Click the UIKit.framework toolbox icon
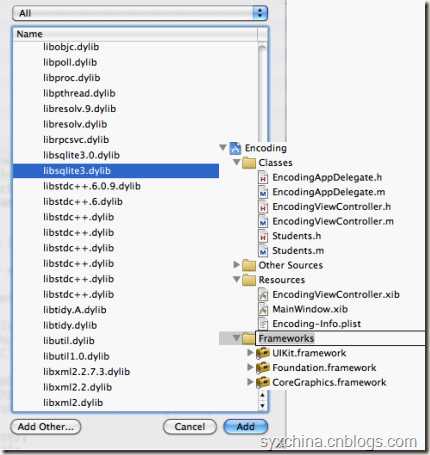This screenshot has width=430, height=455. pyautogui.click(x=263, y=354)
